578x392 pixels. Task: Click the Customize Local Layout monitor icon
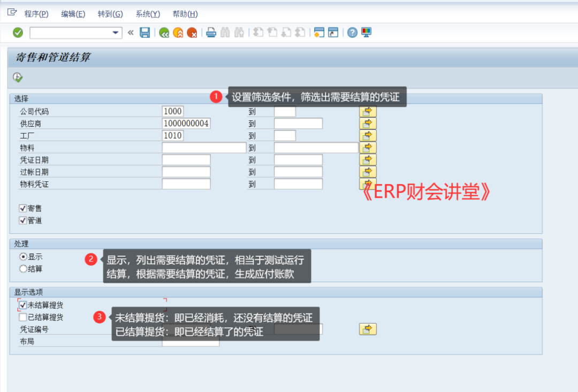[x=366, y=33]
